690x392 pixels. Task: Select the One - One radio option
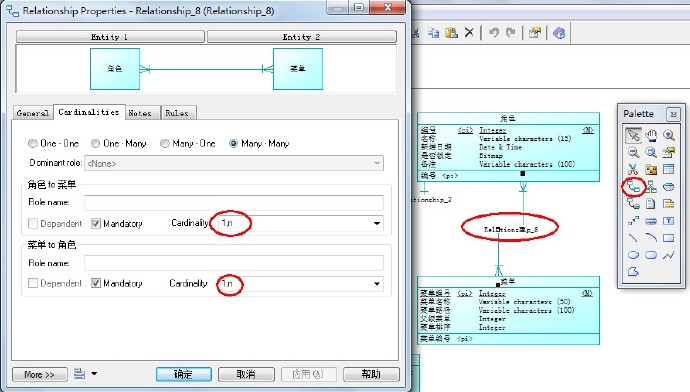coord(53,143)
